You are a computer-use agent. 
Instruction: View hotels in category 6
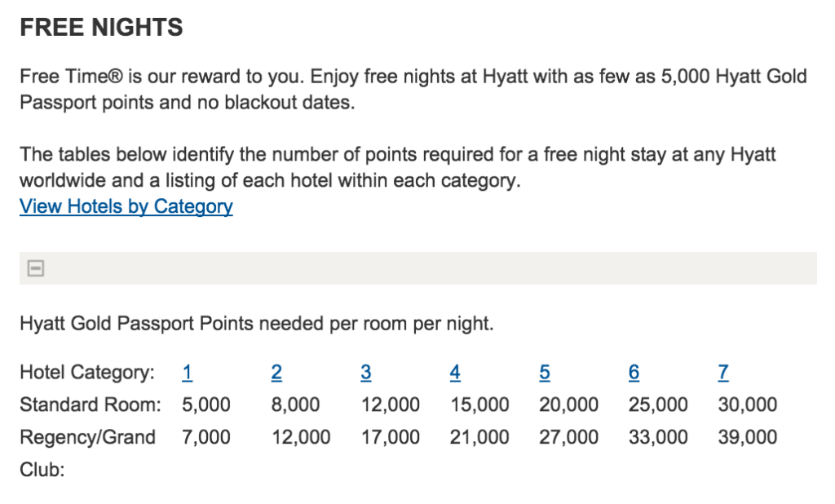[x=634, y=372]
